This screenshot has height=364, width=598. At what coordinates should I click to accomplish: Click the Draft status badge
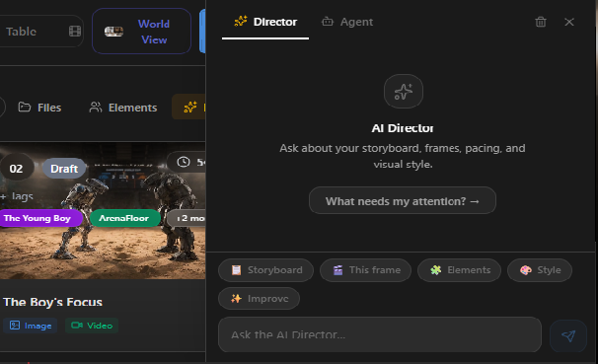click(x=64, y=169)
